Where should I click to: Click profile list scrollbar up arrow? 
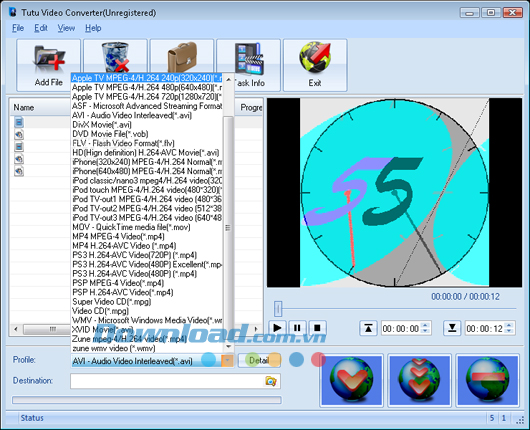(x=228, y=79)
